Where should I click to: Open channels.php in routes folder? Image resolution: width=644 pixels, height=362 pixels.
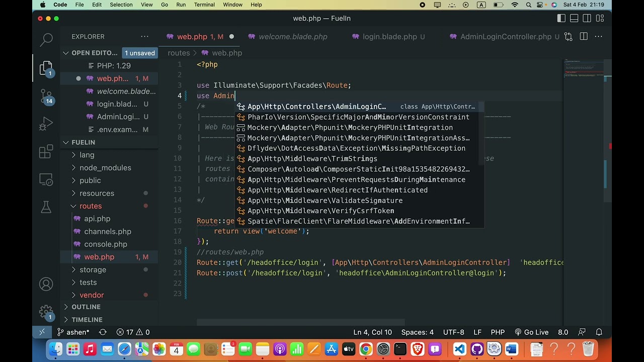click(108, 231)
